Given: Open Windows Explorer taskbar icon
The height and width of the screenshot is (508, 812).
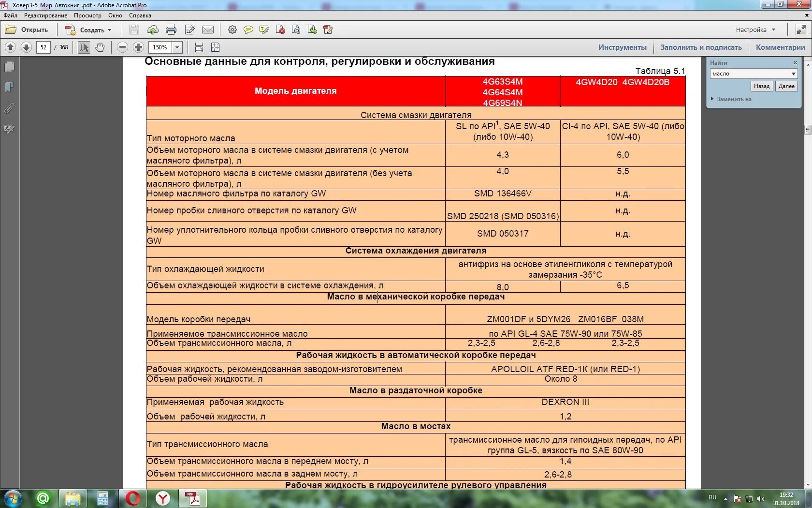Looking at the screenshot, I should pyautogui.click(x=73, y=498).
